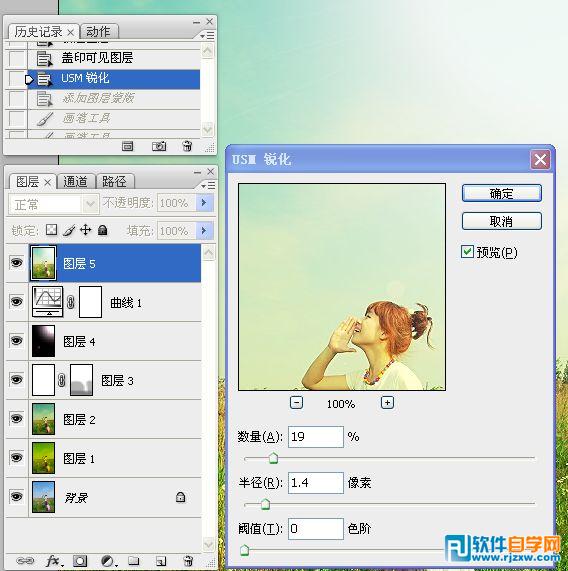The image size is (568, 571).
Task: Switch to the 路径 tab
Action: pos(114,181)
